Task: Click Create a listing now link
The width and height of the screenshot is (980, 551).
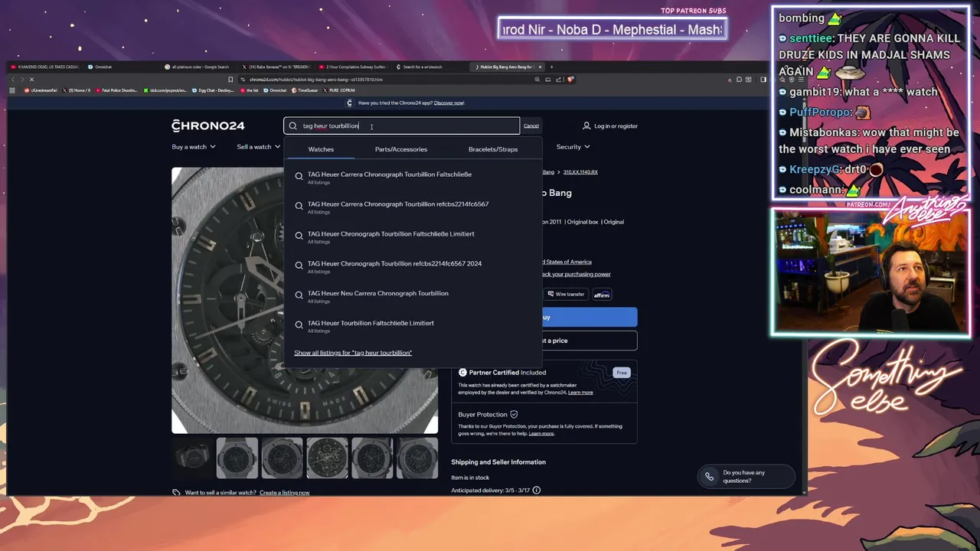Action: coord(285,493)
